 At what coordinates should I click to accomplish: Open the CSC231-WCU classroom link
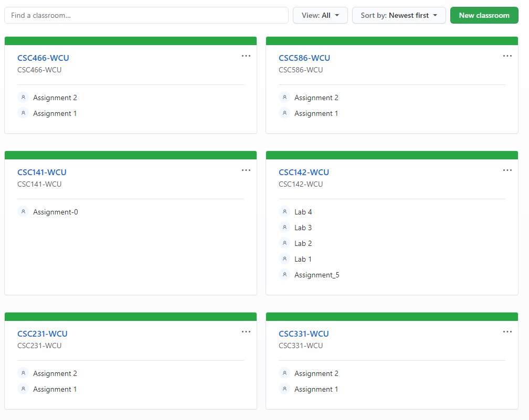43,333
